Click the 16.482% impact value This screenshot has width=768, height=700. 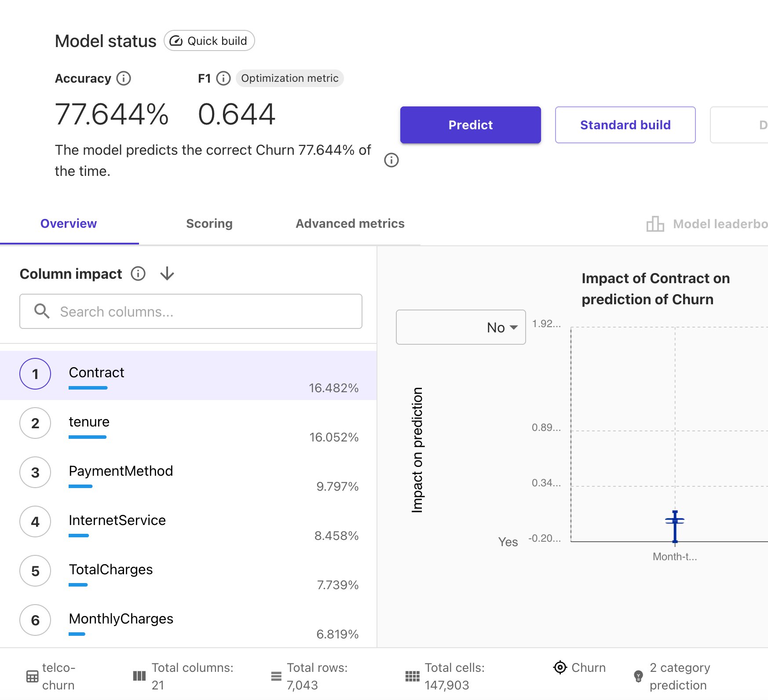pyautogui.click(x=333, y=388)
